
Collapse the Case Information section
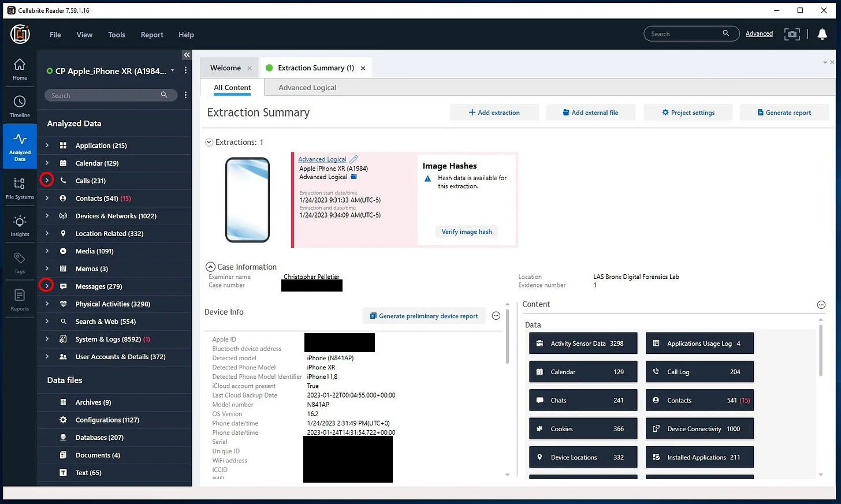210,267
